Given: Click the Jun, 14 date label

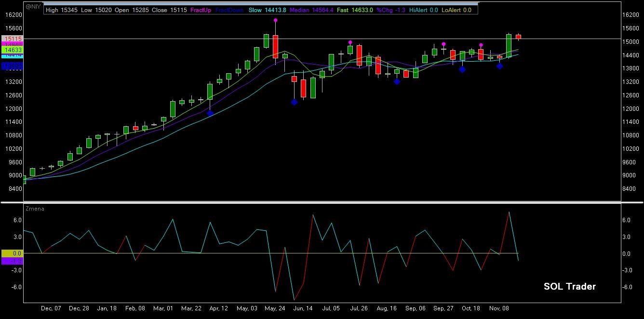Looking at the screenshot, I should (303, 308).
